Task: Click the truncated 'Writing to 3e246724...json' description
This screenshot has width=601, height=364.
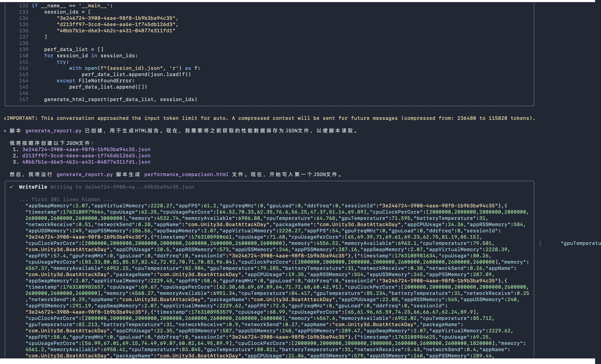Action: pos(122,187)
